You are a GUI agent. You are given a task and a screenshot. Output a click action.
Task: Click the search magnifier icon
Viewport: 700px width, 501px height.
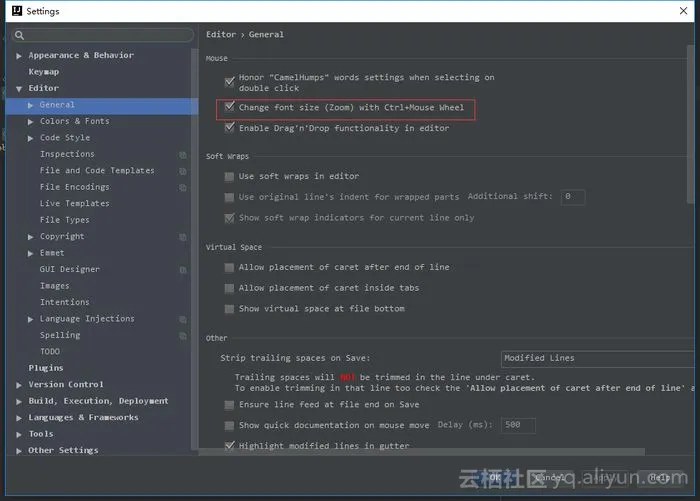(19, 35)
